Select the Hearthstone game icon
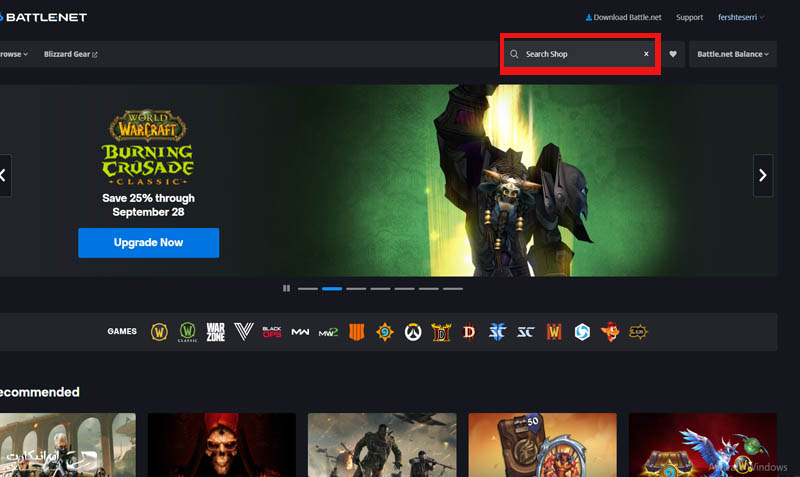The image size is (800, 477). 385,332
